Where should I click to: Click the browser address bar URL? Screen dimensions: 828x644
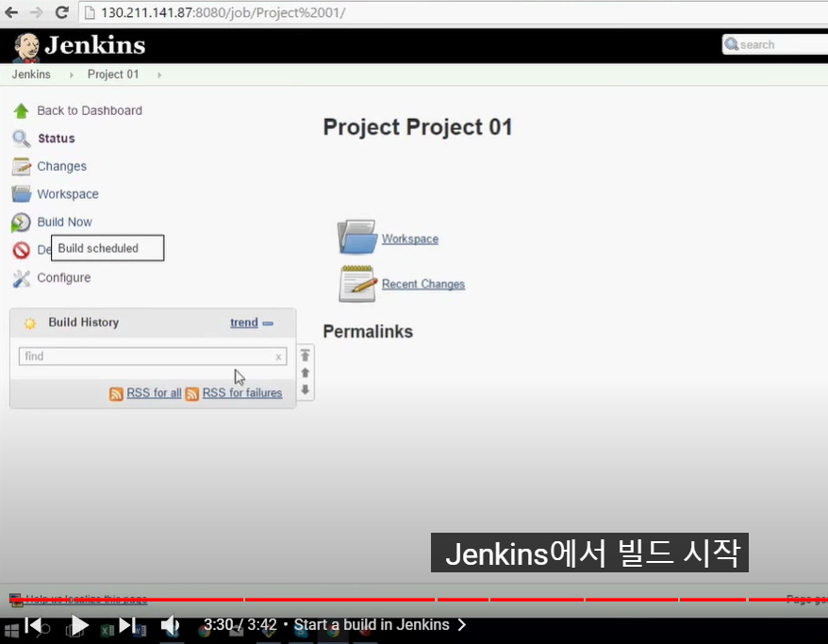pyautogui.click(x=223, y=12)
